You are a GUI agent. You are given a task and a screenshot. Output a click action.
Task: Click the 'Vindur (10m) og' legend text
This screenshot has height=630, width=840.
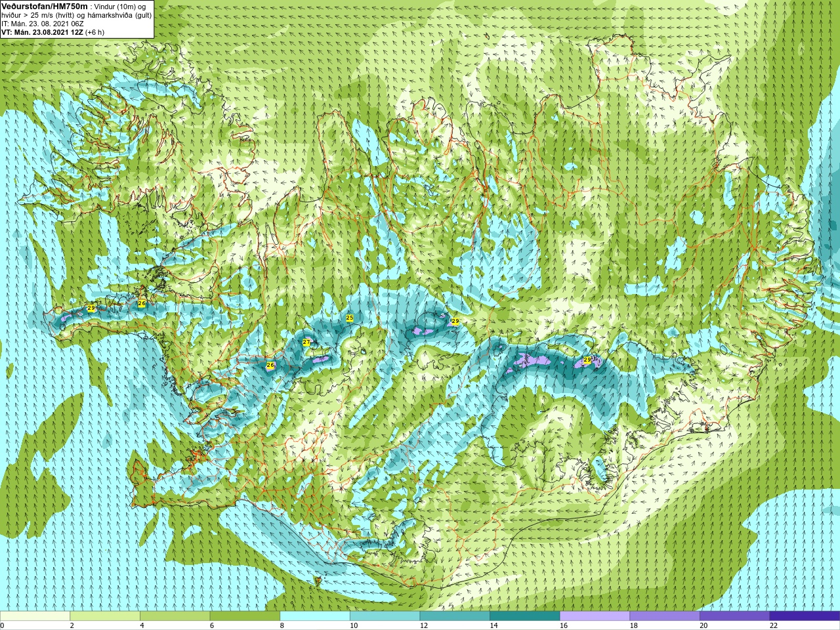(121, 7)
